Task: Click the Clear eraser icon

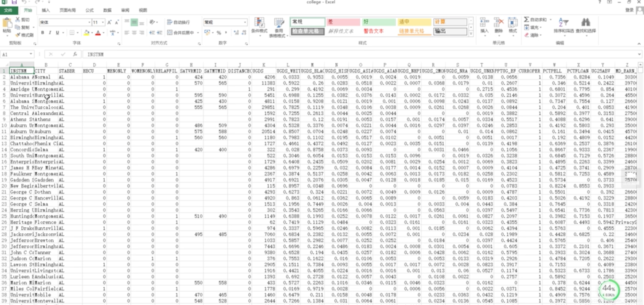Action: click(x=526, y=35)
